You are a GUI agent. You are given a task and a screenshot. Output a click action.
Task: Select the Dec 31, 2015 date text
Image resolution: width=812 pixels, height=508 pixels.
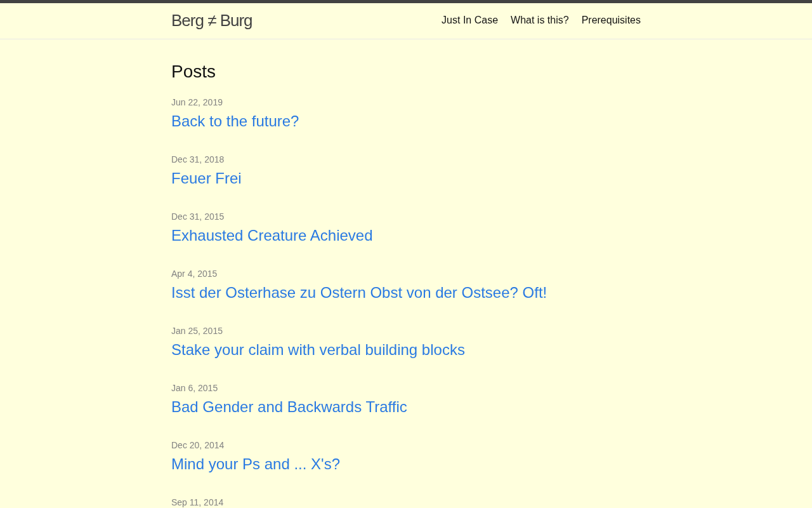point(197,217)
